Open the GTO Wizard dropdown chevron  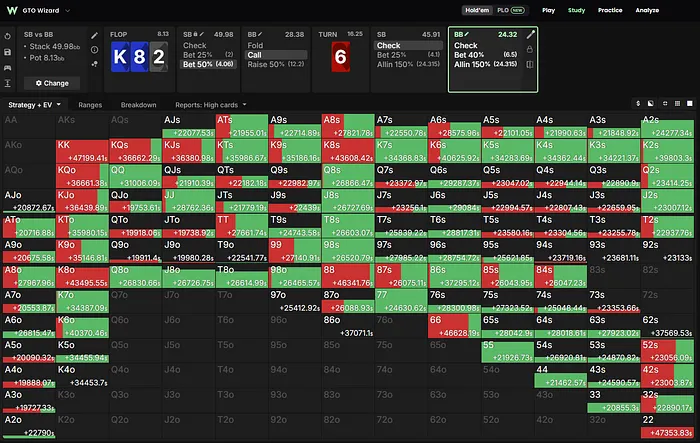[x=67, y=11]
